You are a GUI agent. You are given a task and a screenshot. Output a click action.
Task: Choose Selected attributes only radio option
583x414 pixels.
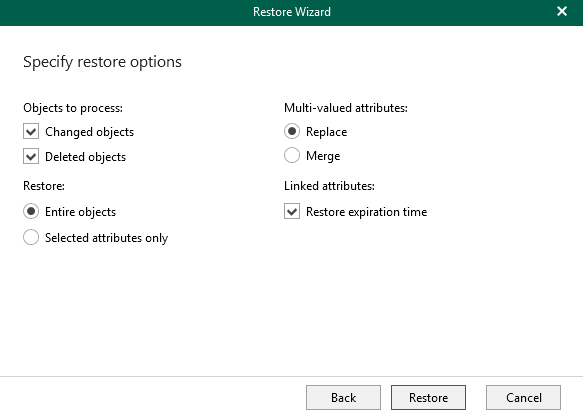click(x=31, y=237)
